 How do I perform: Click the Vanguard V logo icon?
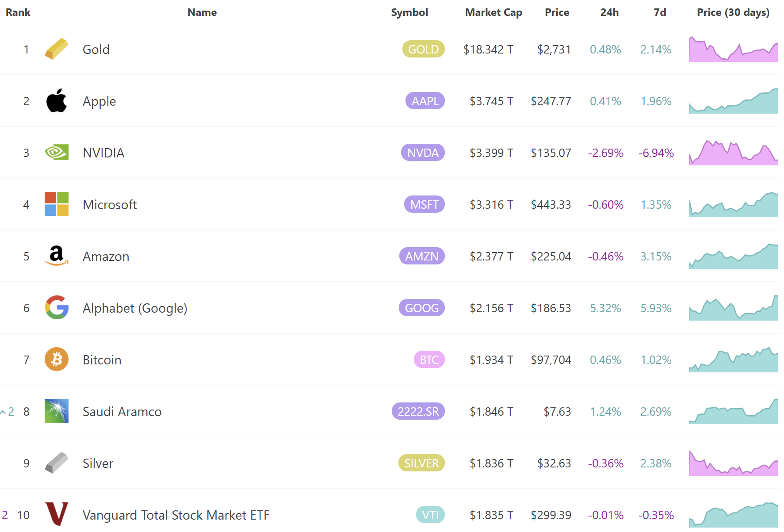[57, 514]
